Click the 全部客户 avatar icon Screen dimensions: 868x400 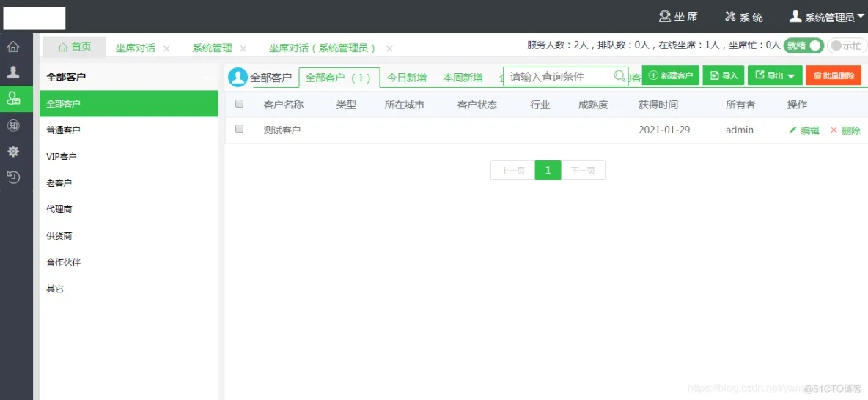238,78
